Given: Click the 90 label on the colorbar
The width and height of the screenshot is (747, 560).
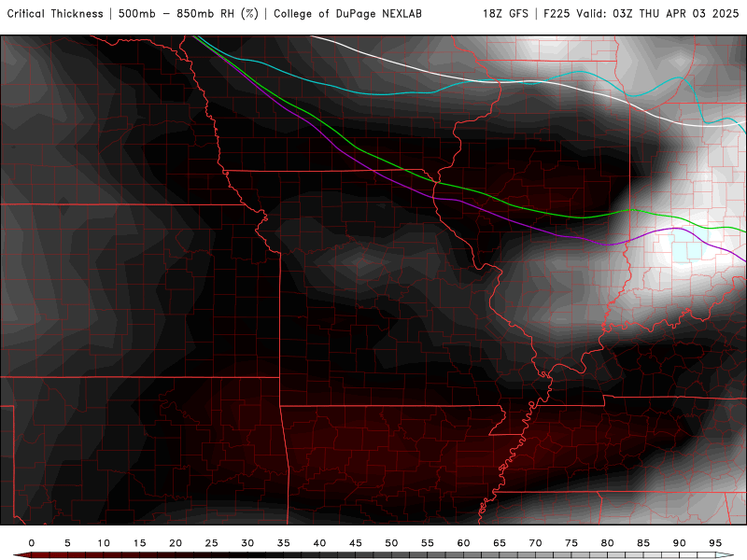Looking at the screenshot, I should 679,543.
